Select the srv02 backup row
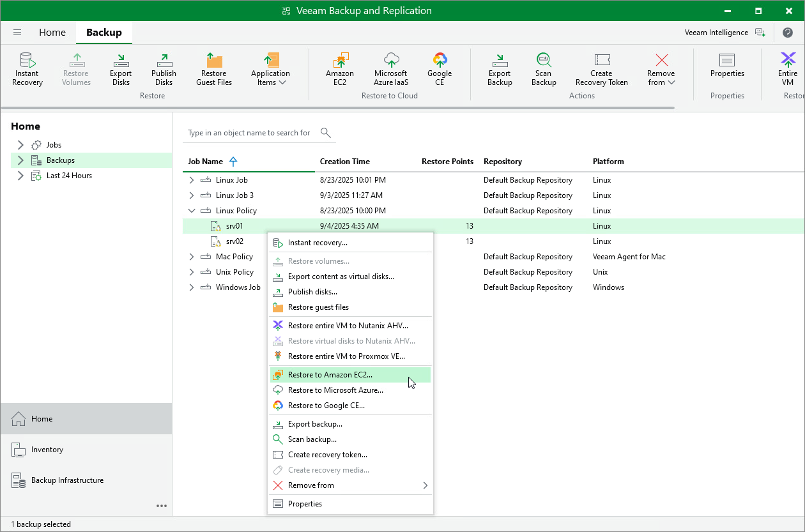 click(x=234, y=241)
